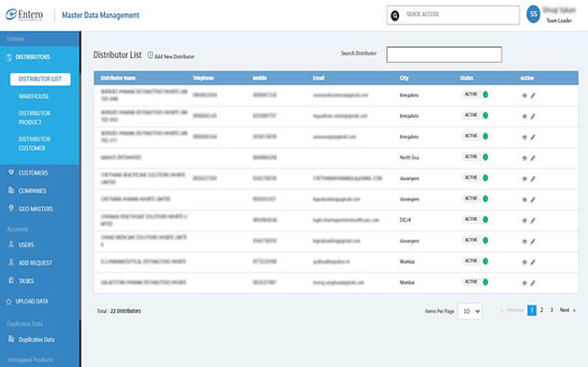The image size is (588, 367).
Task: Open the user profile name menu
Action: 559,10
